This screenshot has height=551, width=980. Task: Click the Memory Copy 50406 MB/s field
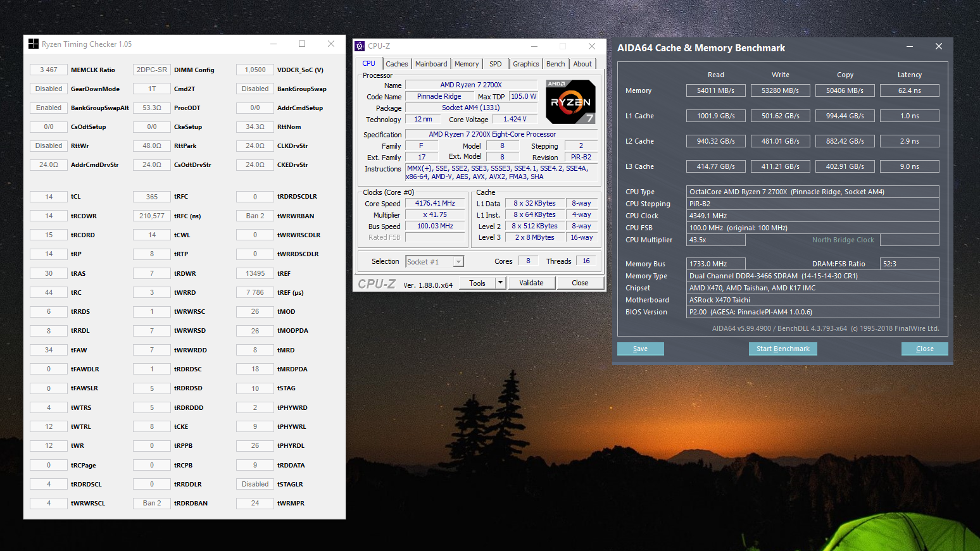click(845, 90)
